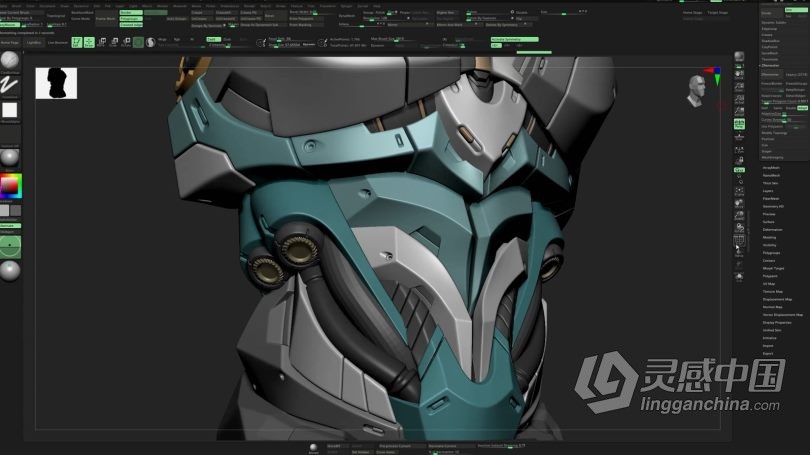
Task: Open the Texture menu
Action: [297, 6]
